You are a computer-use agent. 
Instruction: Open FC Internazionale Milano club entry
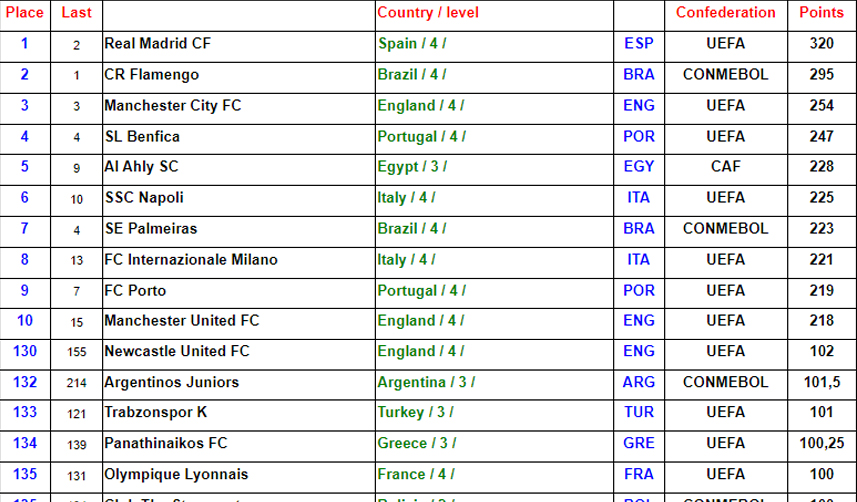[x=191, y=260]
